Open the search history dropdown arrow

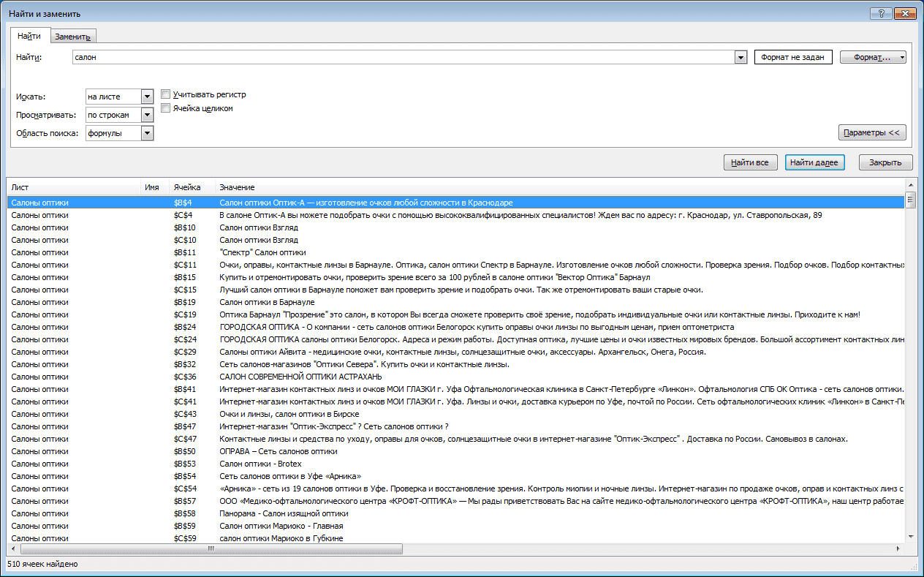pos(741,57)
